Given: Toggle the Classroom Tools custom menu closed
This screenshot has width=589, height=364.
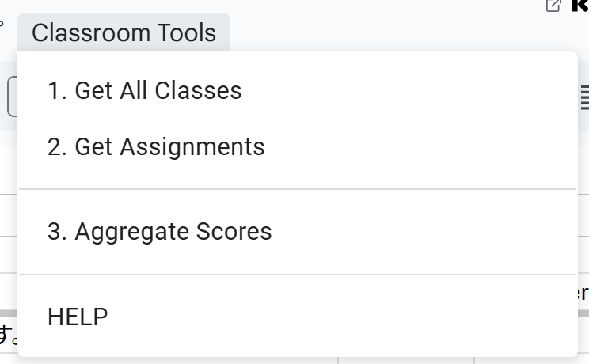Looking at the screenshot, I should click(x=123, y=32).
